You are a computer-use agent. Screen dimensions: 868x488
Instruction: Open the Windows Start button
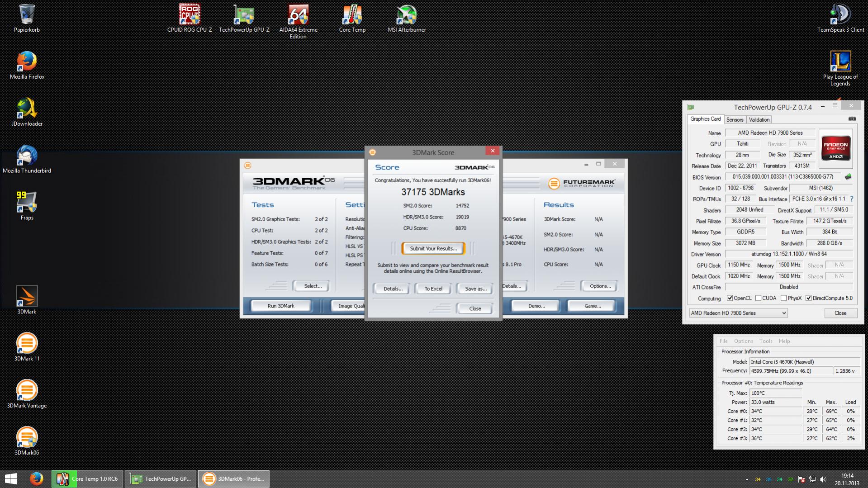(x=11, y=479)
